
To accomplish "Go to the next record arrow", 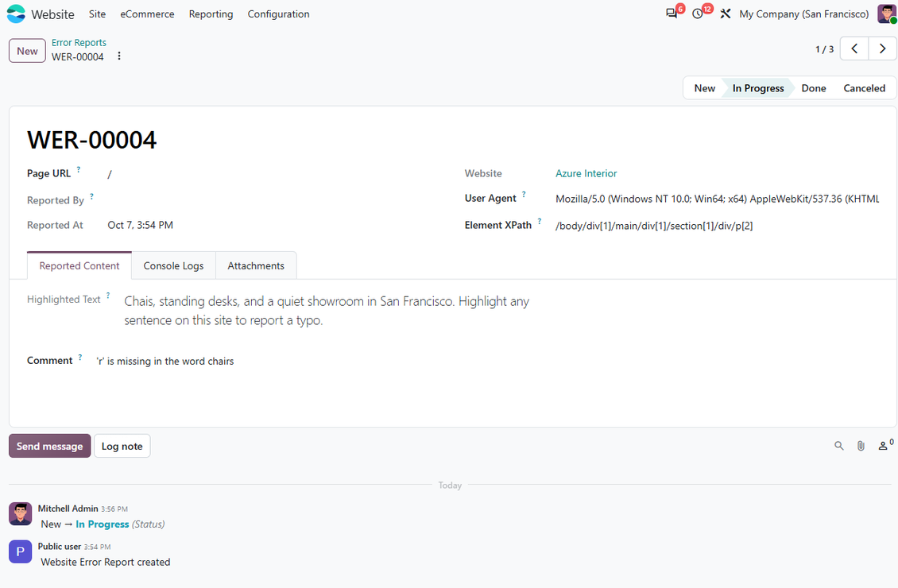I will tap(882, 49).
